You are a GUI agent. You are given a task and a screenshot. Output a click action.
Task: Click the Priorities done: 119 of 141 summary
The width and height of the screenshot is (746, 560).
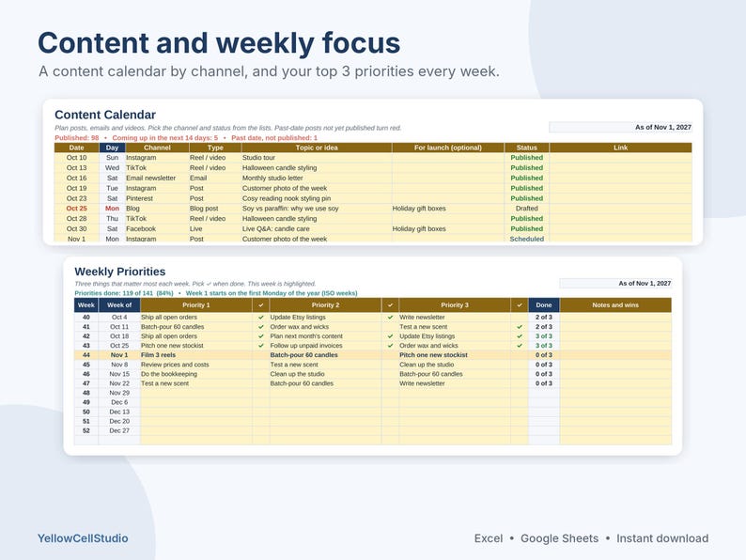pyautogui.click(x=124, y=293)
